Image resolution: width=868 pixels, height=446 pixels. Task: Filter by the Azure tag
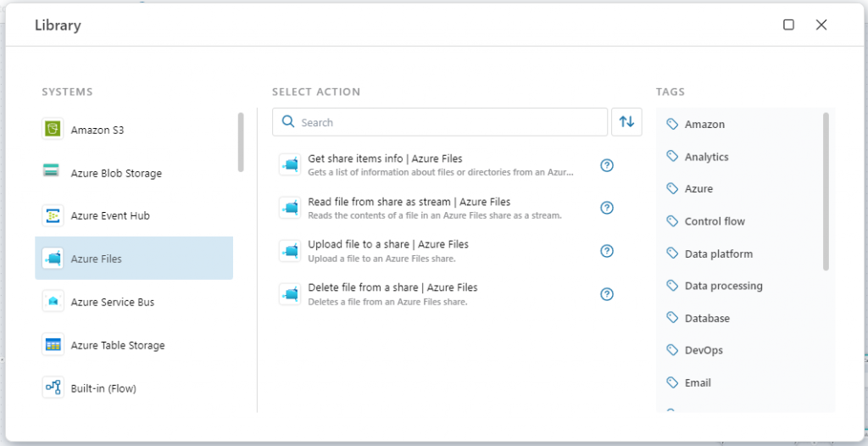(x=698, y=189)
